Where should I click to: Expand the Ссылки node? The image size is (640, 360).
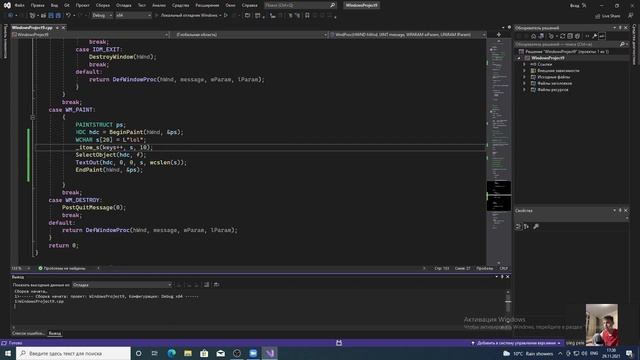click(x=524, y=64)
